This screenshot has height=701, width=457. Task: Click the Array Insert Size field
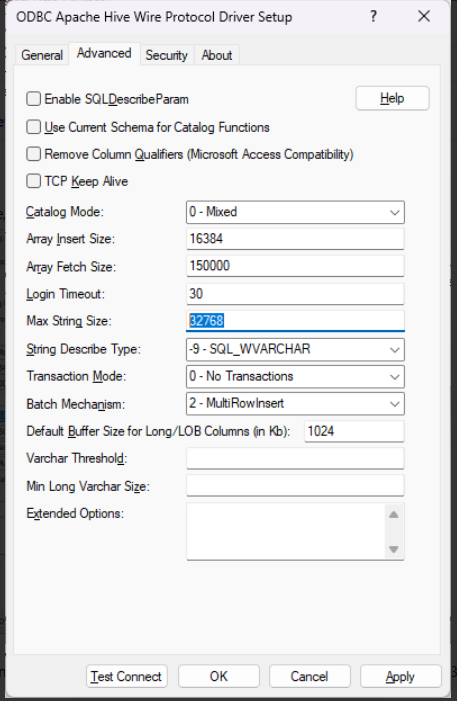click(295, 239)
